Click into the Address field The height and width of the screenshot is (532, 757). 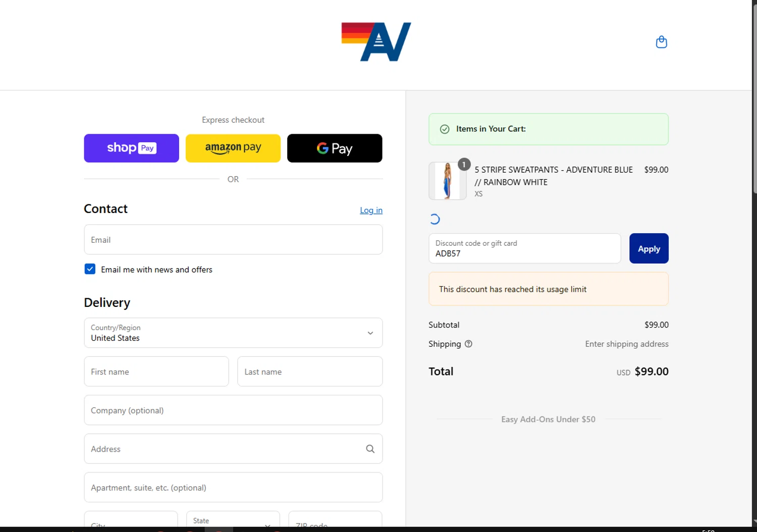(233, 449)
